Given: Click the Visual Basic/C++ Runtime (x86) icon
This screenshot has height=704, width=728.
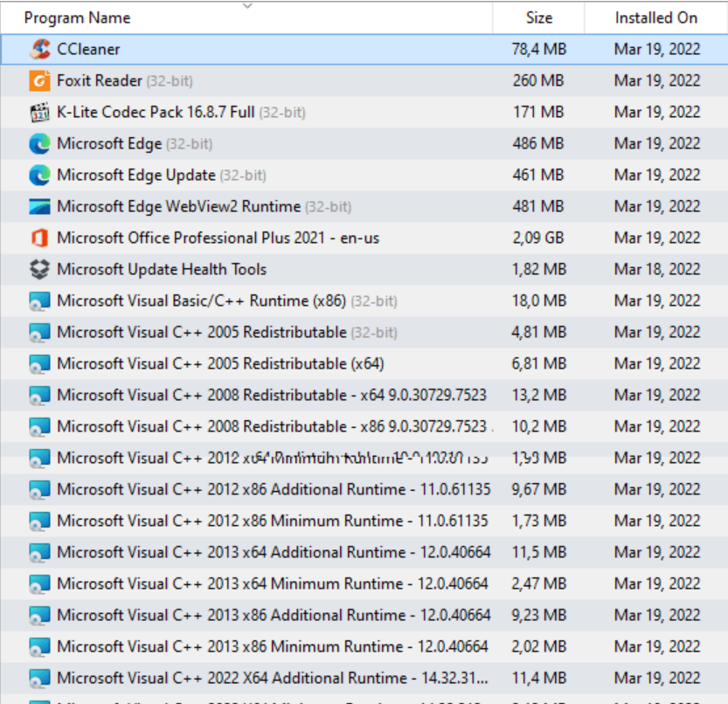Looking at the screenshot, I should 39,301.
